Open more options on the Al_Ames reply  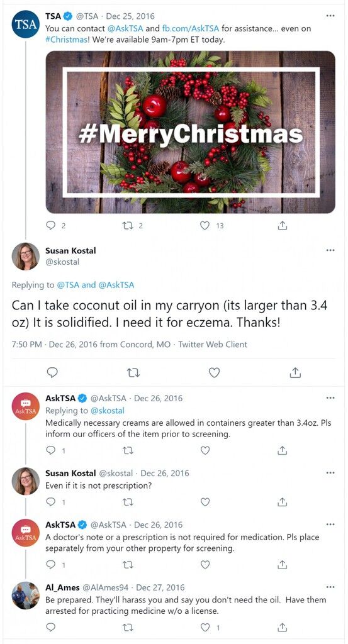point(330,587)
